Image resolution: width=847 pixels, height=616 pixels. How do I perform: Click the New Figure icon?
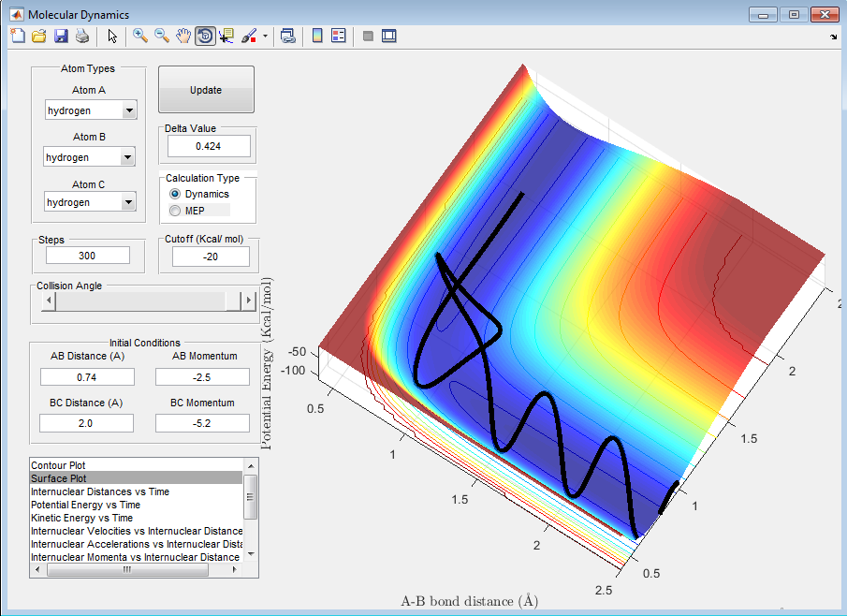pos(18,36)
